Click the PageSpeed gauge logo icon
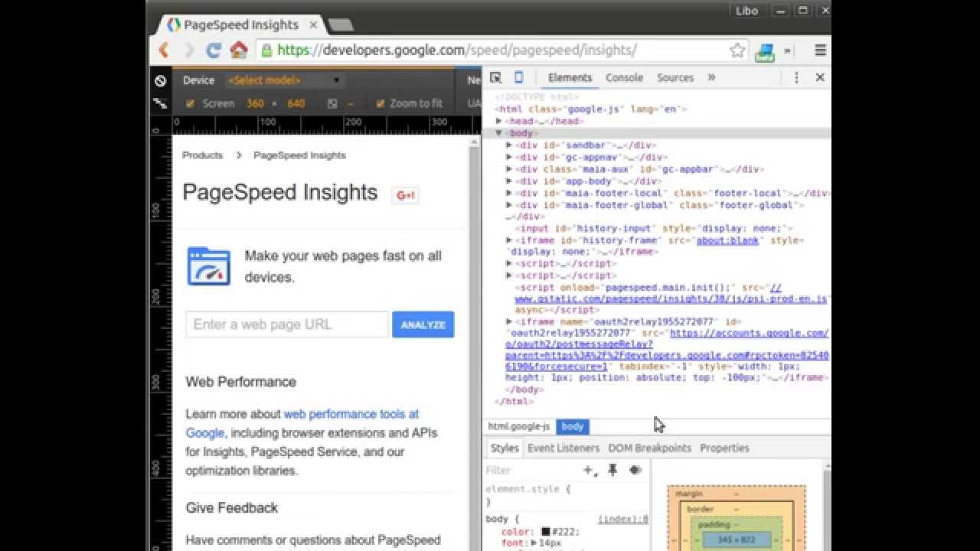The width and height of the screenshot is (980, 551). 209,266
